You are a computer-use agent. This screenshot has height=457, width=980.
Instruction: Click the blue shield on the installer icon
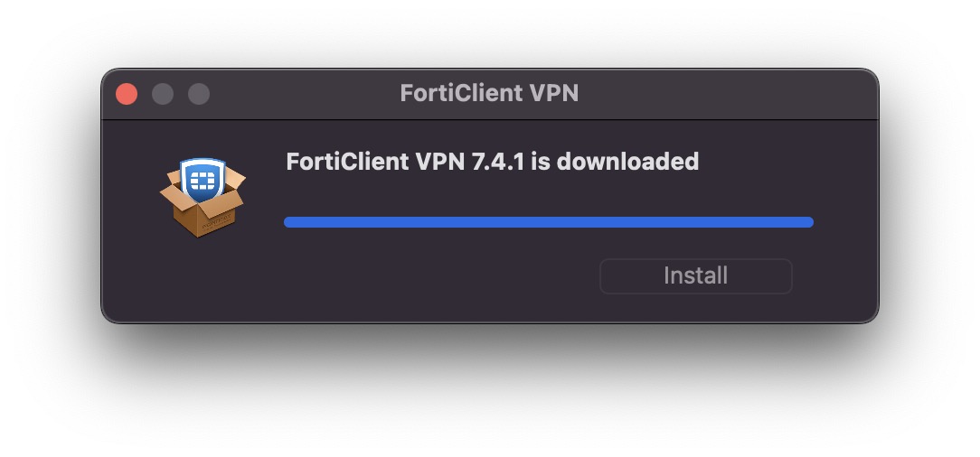pos(203,180)
